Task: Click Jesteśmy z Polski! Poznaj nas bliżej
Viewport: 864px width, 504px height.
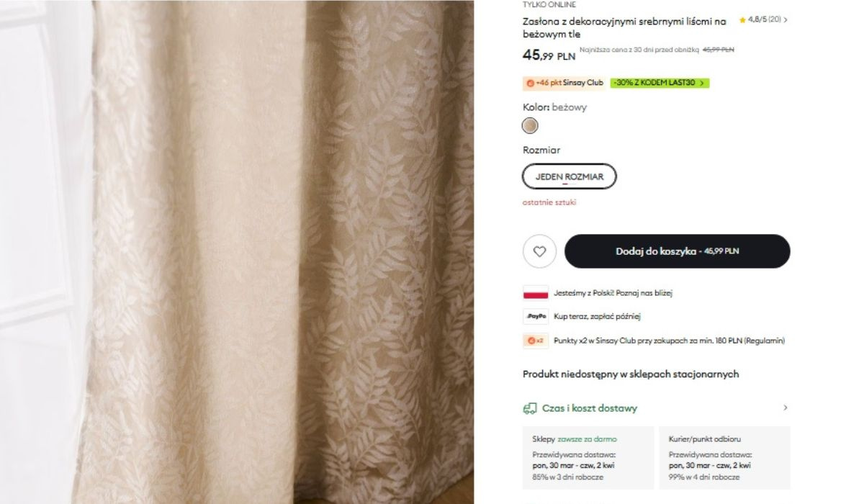Action: [x=613, y=293]
